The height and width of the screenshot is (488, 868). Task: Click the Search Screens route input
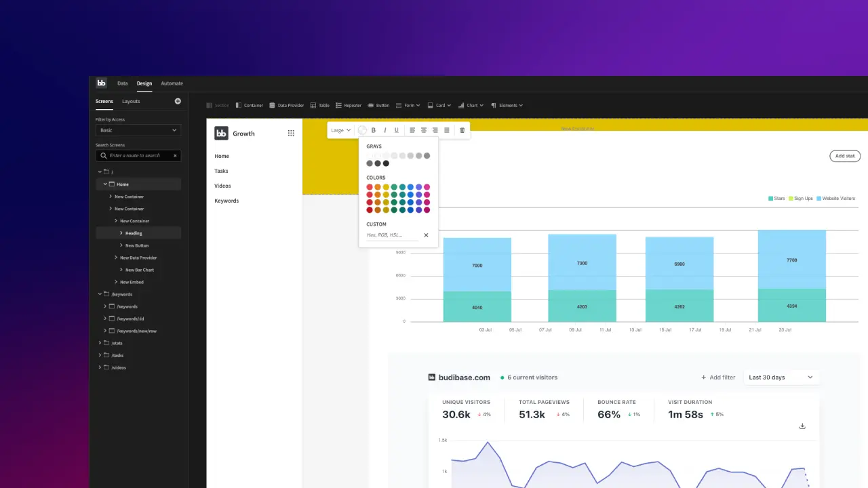[x=138, y=155]
